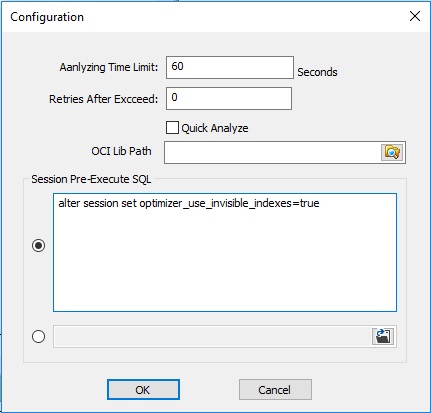
Task: Browse for the OCI Lib Path folder
Action: coord(392,152)
